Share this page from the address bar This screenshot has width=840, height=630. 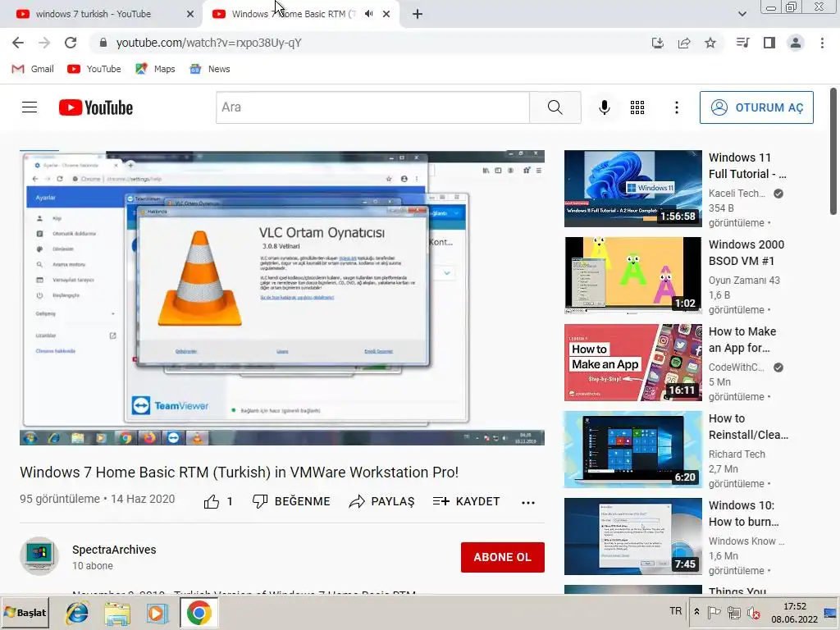(684, 43)
